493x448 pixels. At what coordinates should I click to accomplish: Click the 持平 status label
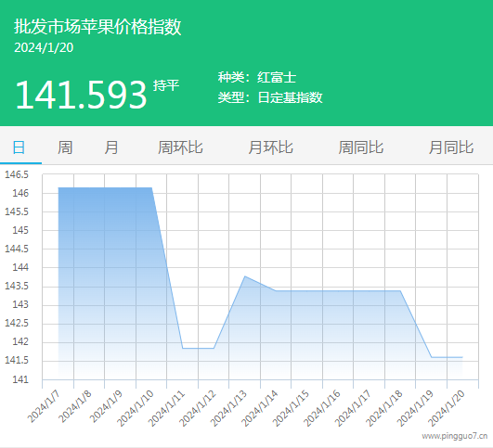tap(166, 85)
